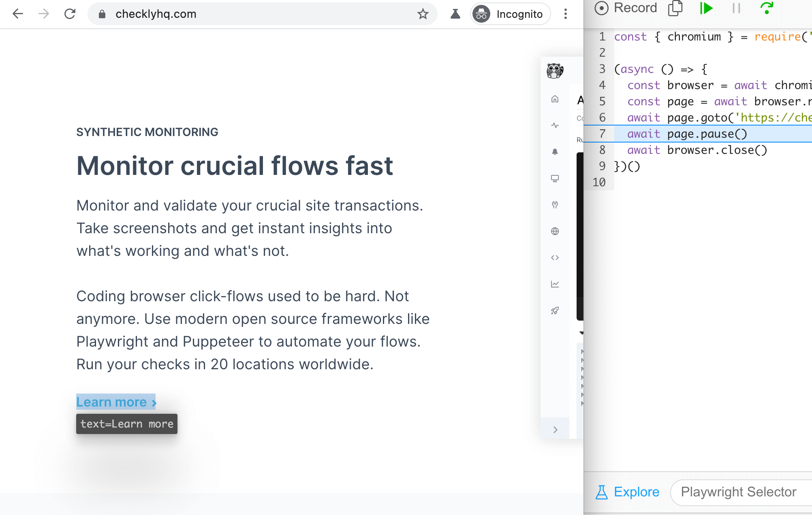Click the Monitor crucial flows fast heading
812x515 pixels.
(235, 166)
